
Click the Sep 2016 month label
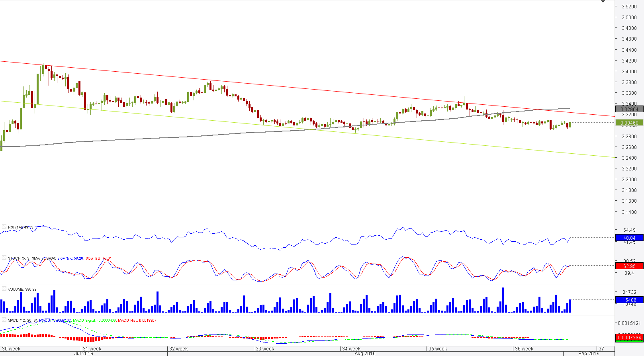589,354
